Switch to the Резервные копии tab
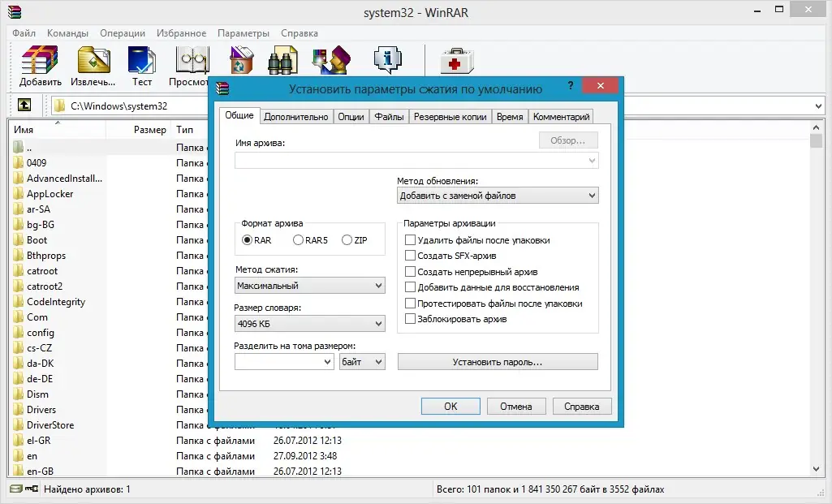832x504 pixels. pyautogui.click(x=450, y=117)
